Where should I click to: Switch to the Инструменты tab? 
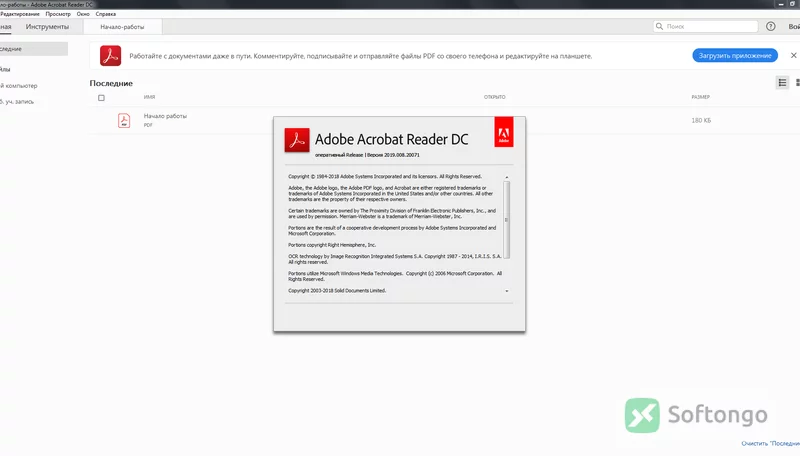click(47, 27)
